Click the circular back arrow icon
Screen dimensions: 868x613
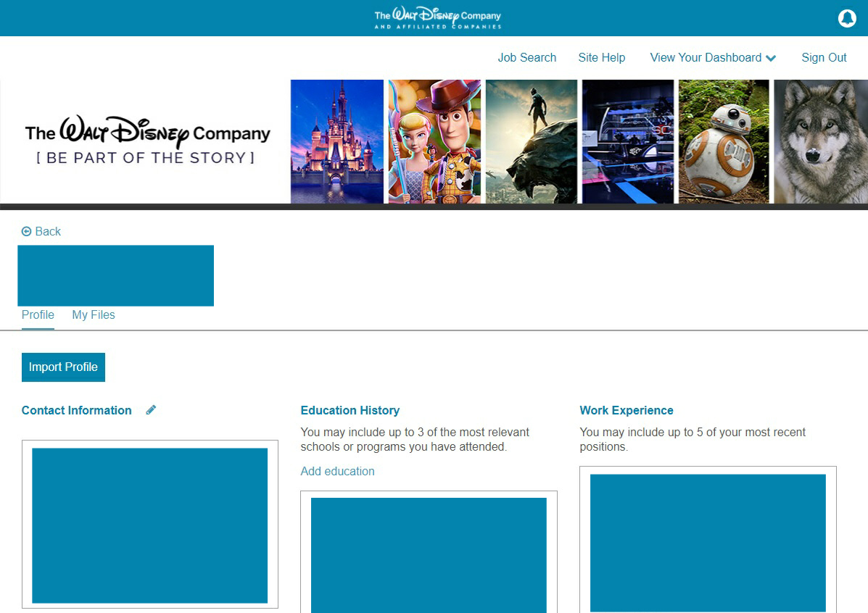click(x=26, y=231)
